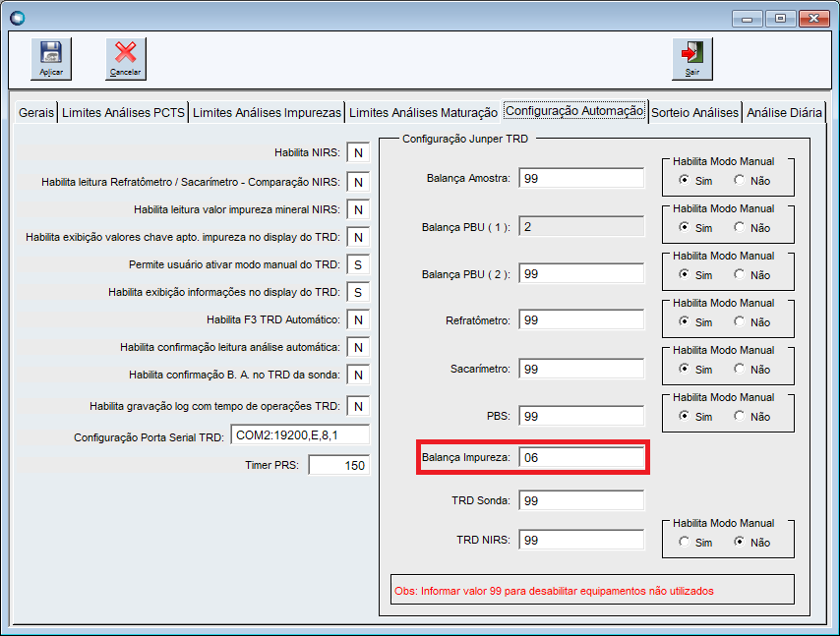The image size is (840, 636).
Task: Click the Timer PRS field
Action: [x=338, y=465]
